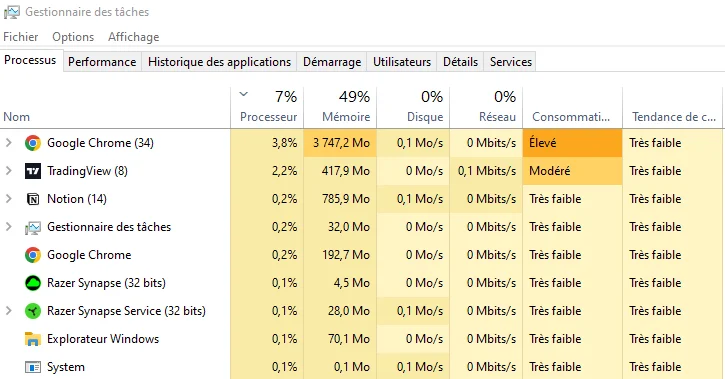
Task: Sort by the Processeur column header
Action: 267,107
